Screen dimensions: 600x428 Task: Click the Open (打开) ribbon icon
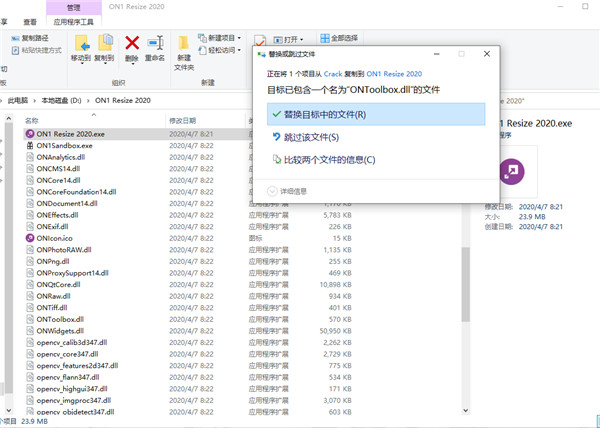click(278, 39)
